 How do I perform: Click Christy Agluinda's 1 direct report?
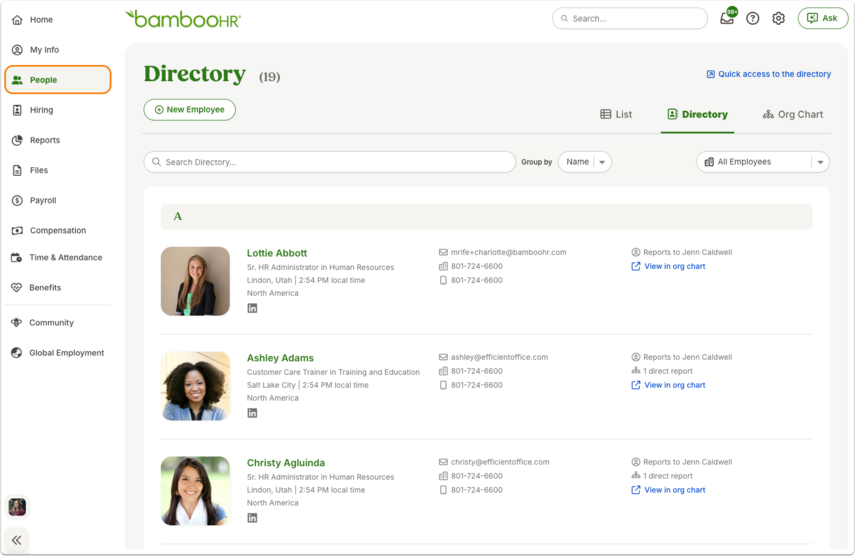(667, 476)
